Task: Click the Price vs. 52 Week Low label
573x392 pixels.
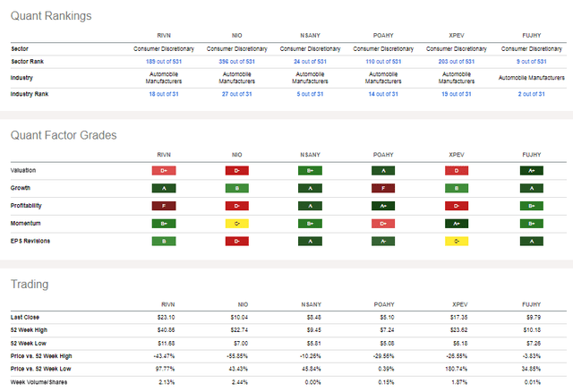Action: pyautogui.click(x=40, y=369)
